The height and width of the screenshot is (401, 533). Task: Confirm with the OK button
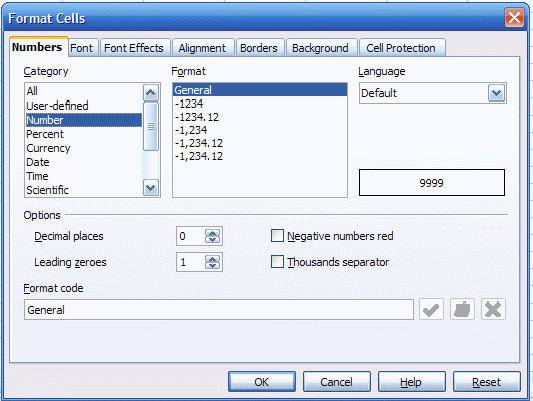click(x=262, y=382)
